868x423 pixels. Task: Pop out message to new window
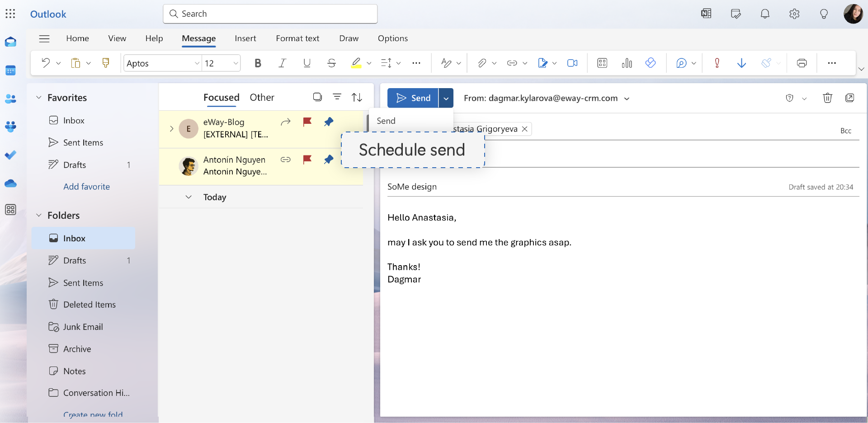[x=849, y=98]
